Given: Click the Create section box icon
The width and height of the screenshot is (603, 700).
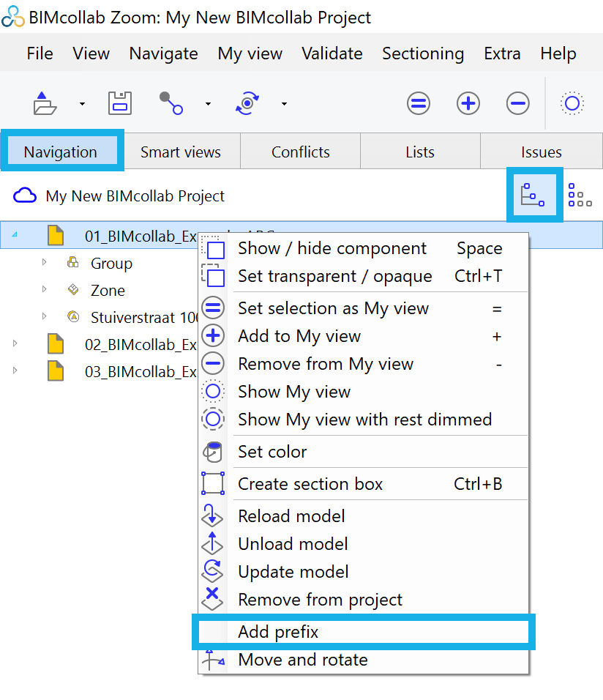Looking at the screenshot, I should coord(213,483).
